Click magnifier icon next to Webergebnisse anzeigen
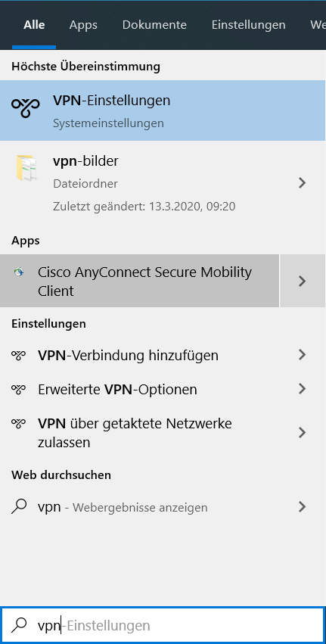Image resolution: width=326 pixels, height=644 pixels. (x=19, y=507)
